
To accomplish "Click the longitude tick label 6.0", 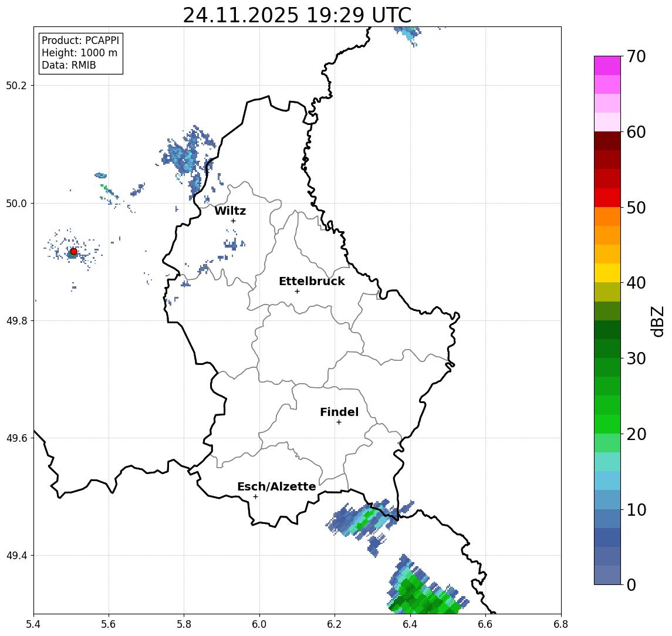I will 259,624.
